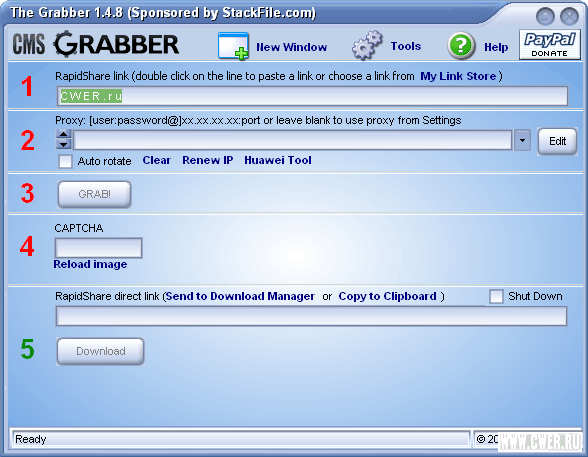Viewport: 588px width, 457px height.
Task: Minimize the Grabber window
Action: [x=545, y=16]
